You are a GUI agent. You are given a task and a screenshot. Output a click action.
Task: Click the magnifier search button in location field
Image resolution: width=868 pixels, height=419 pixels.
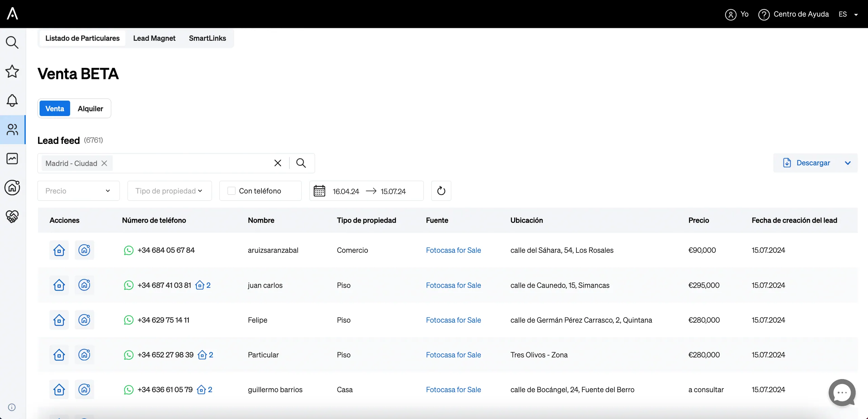[301, 163]
